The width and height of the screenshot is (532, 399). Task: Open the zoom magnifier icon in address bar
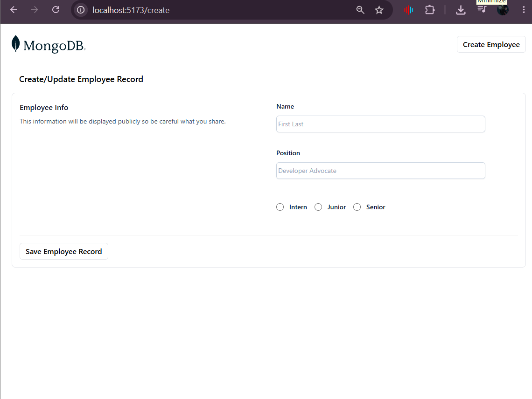click(x=360, y=10)
